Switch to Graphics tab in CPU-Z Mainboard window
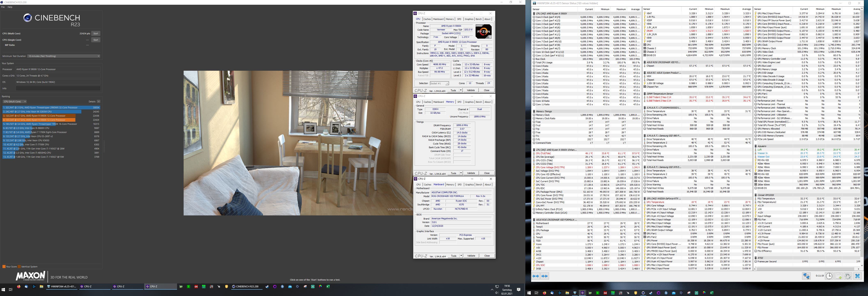 click(x=469, y=184)
